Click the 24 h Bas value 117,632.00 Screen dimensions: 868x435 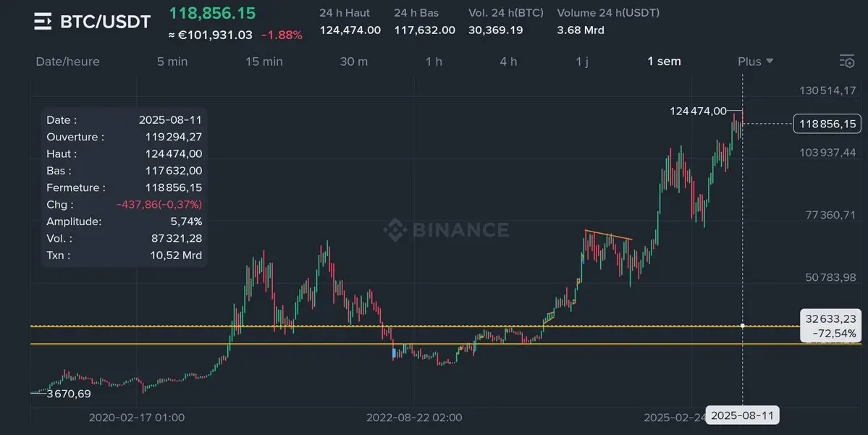coord(425,30)
